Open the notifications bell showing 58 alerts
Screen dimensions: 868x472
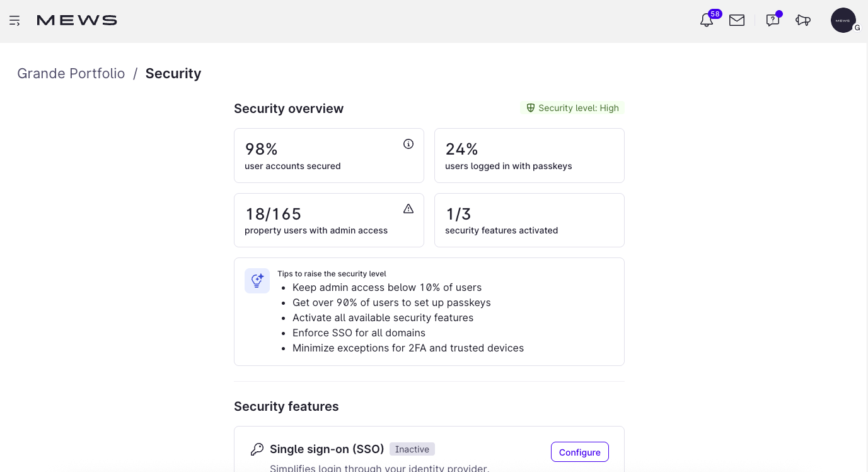point(706,20)
